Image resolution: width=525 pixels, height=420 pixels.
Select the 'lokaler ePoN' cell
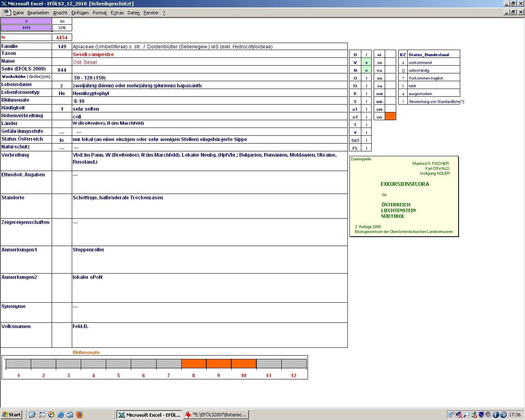210,288
